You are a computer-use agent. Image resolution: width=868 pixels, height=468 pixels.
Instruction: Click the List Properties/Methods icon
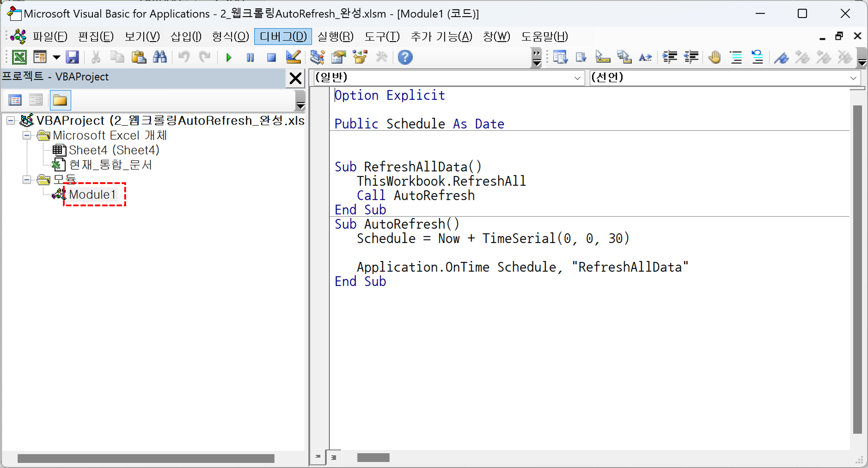tap(560, 57)
